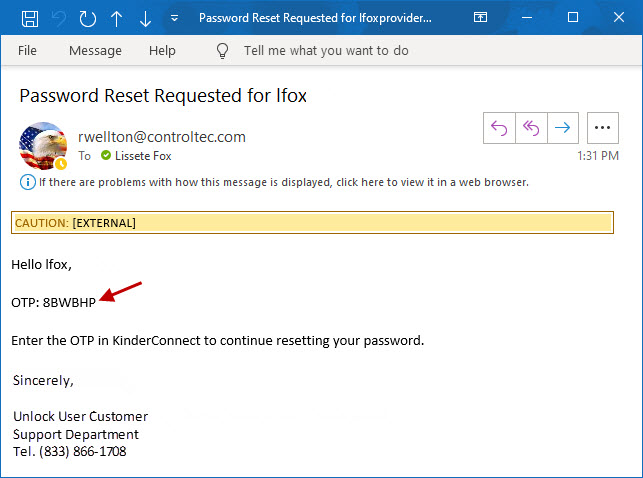This screenshot has height=478, width=643.
Task: Click the lightbulb Tell Me icon
Action: click(x=225, y=50)
